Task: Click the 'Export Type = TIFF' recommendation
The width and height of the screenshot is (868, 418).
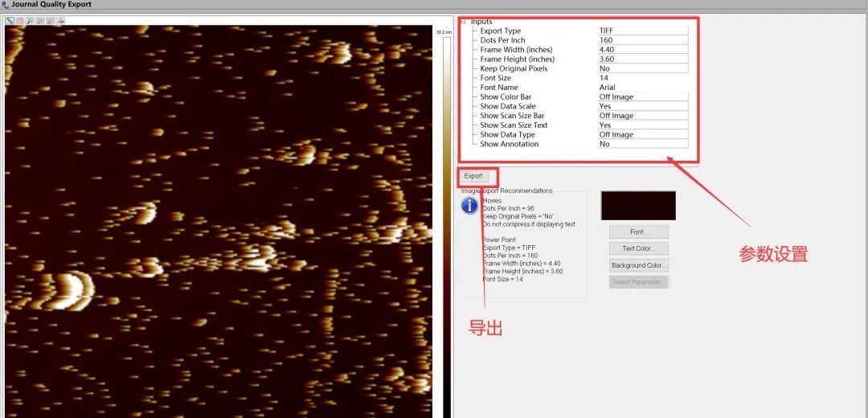Action: (509, 248)
